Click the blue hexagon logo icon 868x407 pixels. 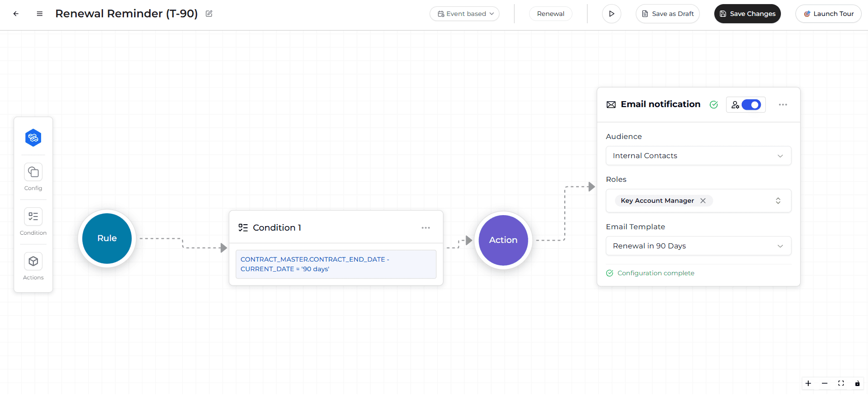point(33,138)
